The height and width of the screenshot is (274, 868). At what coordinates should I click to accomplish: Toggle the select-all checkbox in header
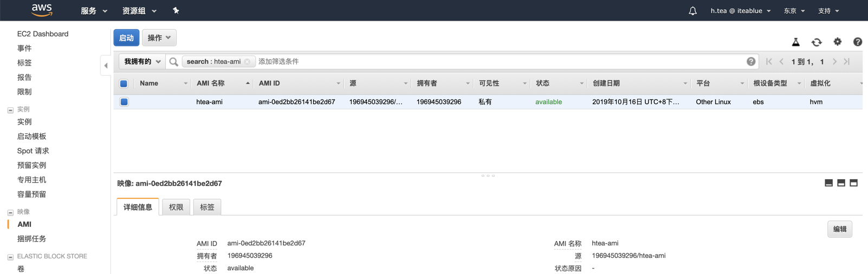(x=124, y=83)
